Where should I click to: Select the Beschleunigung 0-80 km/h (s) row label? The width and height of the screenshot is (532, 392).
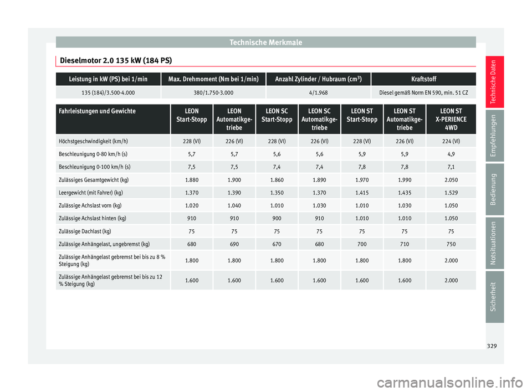tap(93, 154)
